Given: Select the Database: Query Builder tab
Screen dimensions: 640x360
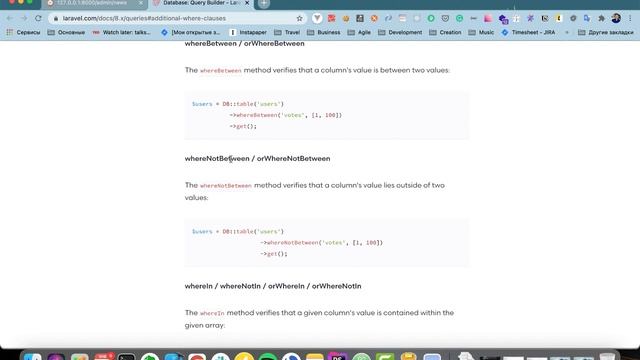Looking at the screenshot, I should click(x=200, y=3).
